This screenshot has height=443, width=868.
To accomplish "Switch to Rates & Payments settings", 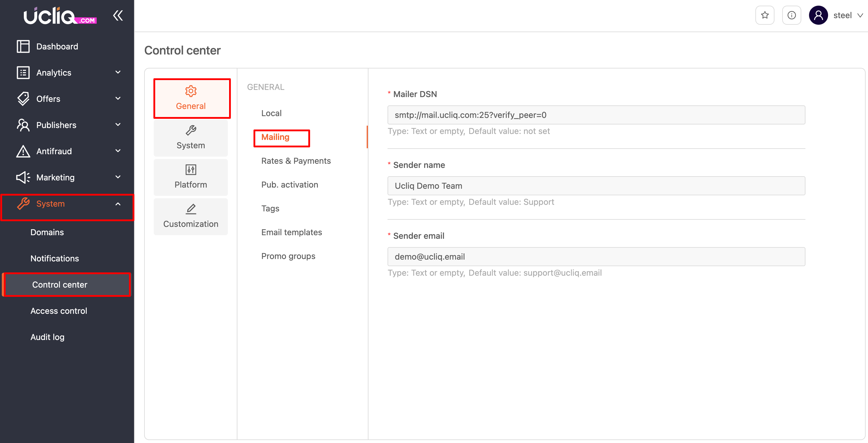I will click(295, 161).
